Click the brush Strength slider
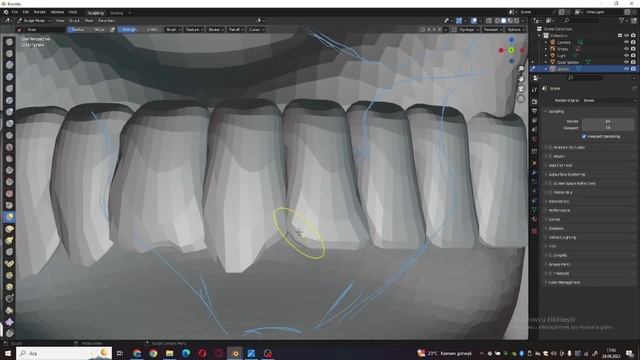The width and height of the screenshot is (640, 360). point(140,29)
